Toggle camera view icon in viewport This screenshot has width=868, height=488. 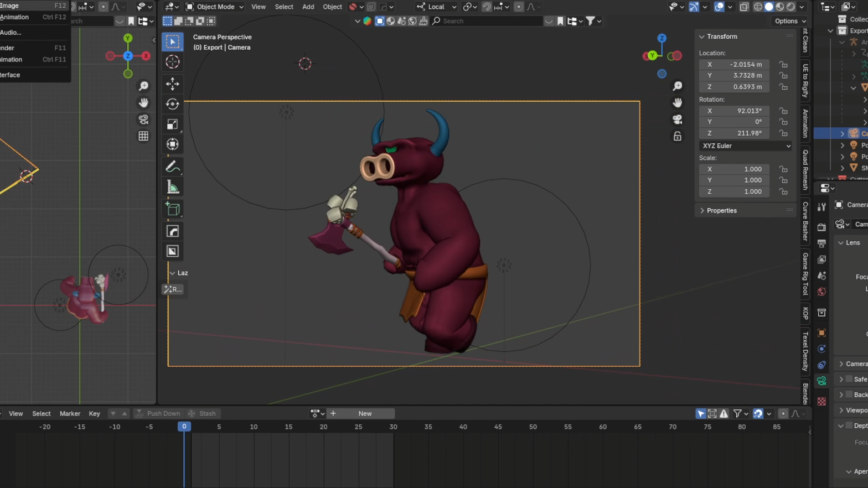(x=677, y=120)
